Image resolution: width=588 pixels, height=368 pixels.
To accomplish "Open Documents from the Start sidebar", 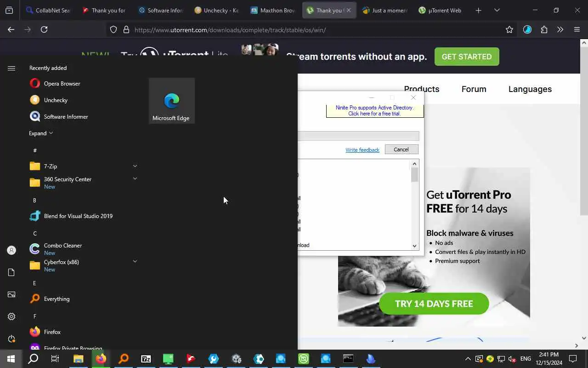I will click(x=11, y=272).
